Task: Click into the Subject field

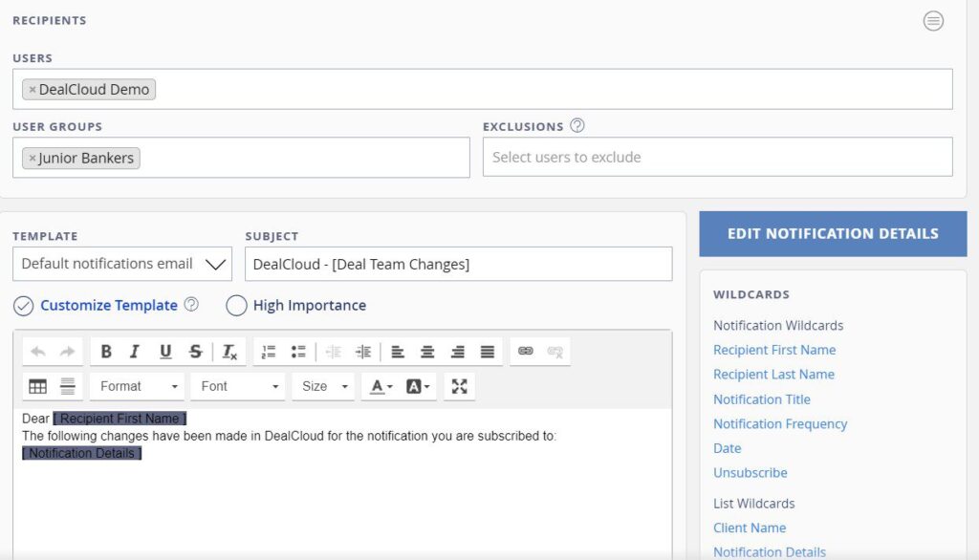Action: pos(458,264)
